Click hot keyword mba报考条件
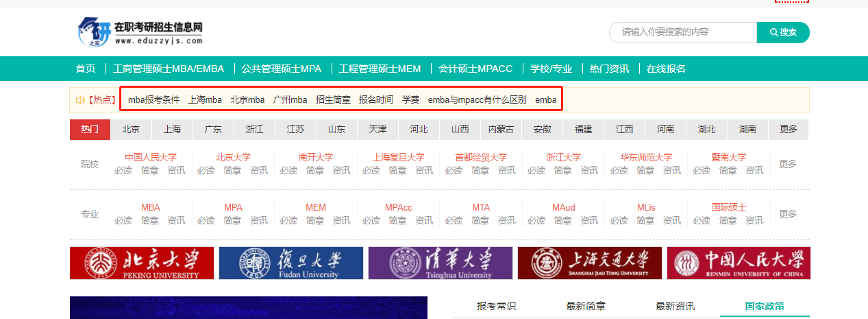868x319 pixels. pyautogui.click(x=154, y=100)
